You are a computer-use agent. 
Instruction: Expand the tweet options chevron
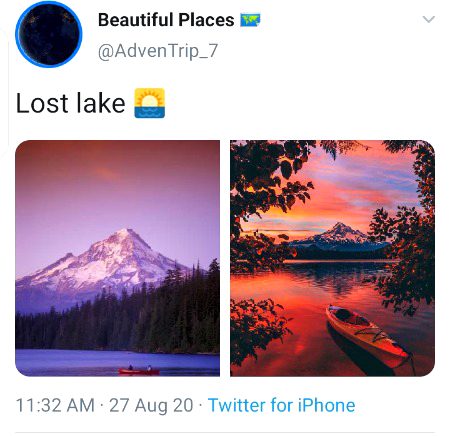click(x=429, y=19)
